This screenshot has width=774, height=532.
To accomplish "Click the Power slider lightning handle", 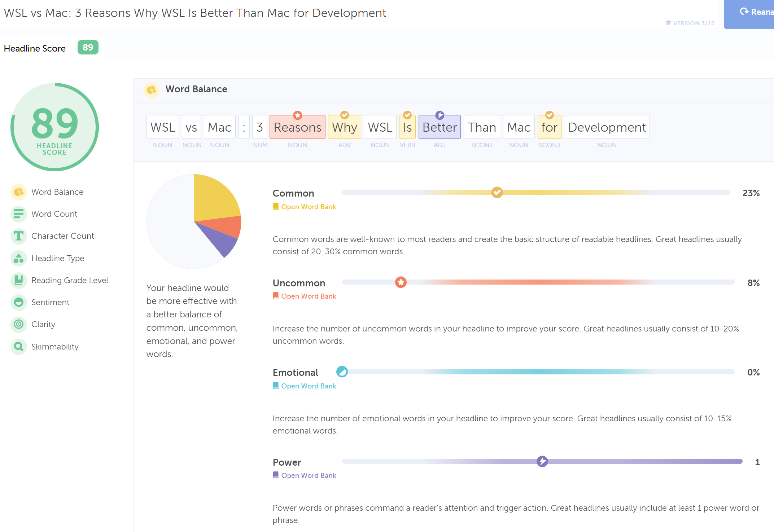I will tap(542, 461).
